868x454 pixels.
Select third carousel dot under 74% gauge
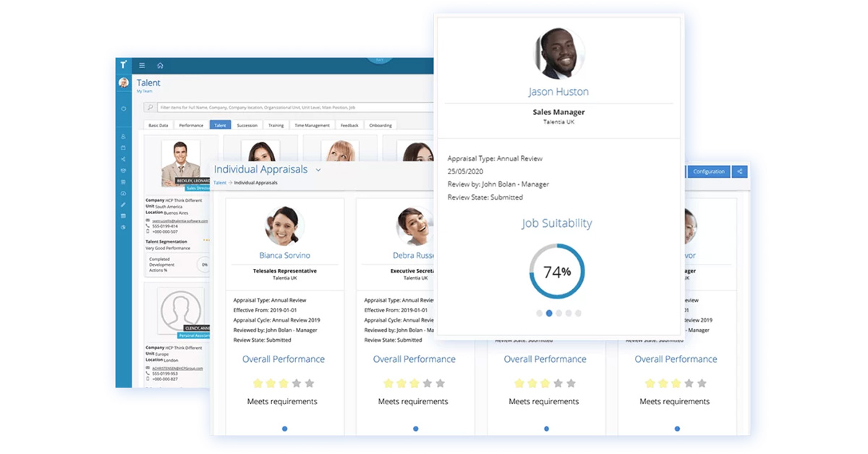[x=558, y=313]
